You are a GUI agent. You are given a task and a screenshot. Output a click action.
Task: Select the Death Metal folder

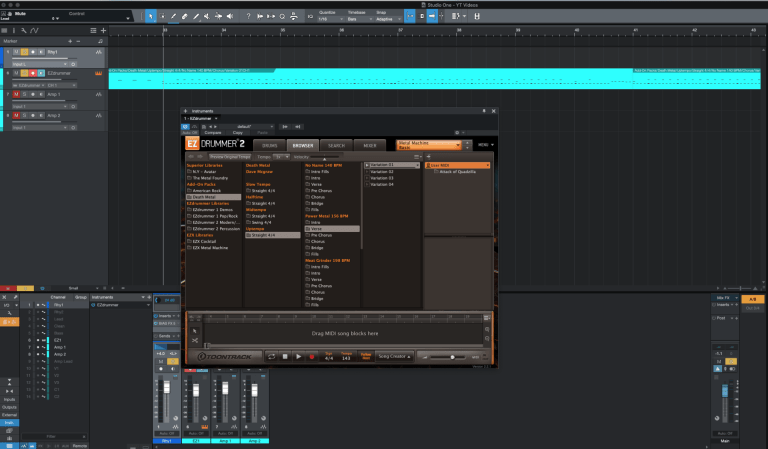click(214, 197)
